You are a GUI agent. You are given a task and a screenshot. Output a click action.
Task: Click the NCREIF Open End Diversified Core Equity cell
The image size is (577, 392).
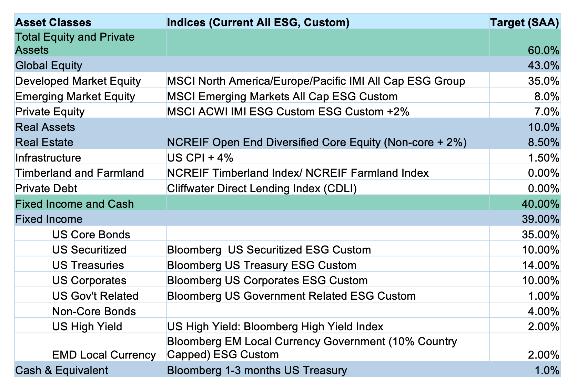tap(316, 142)
